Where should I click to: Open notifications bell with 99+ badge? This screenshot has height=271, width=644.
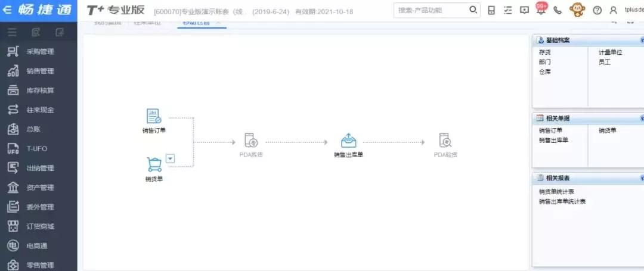540,10
